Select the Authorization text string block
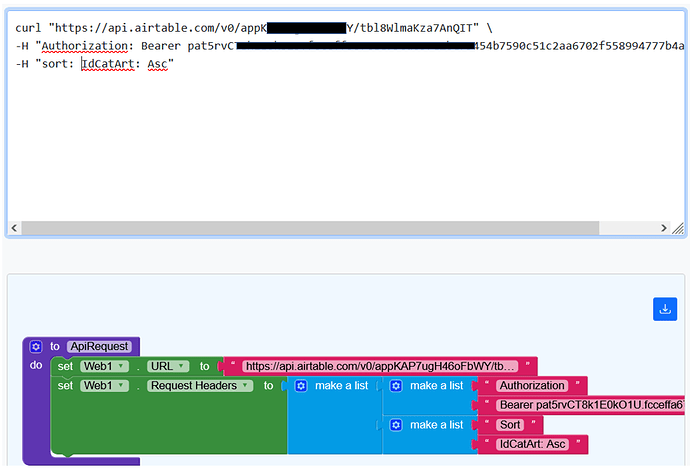Viewport: 690px width, 476px height. (x=532, y=385)
